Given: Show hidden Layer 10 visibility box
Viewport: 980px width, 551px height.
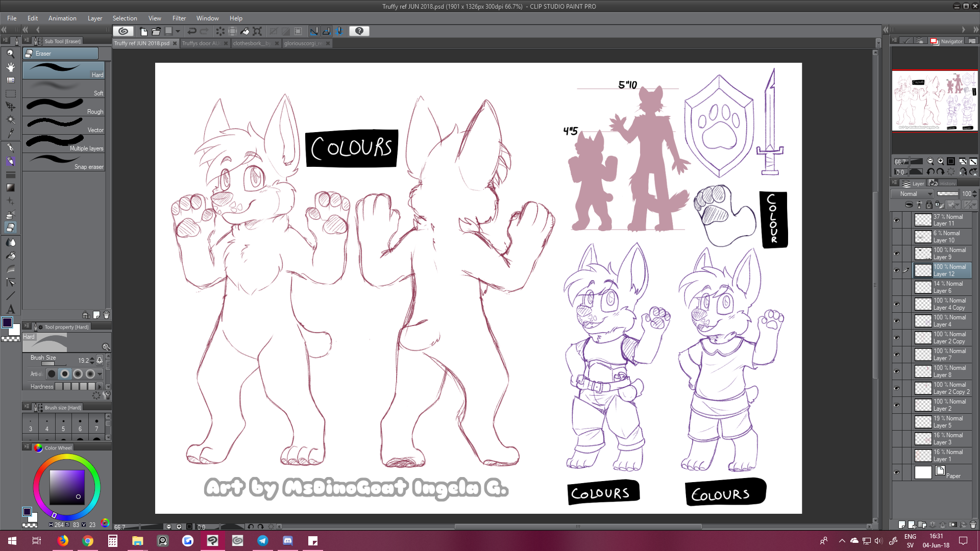Looking at the screenshot, I should click(896, 237).
